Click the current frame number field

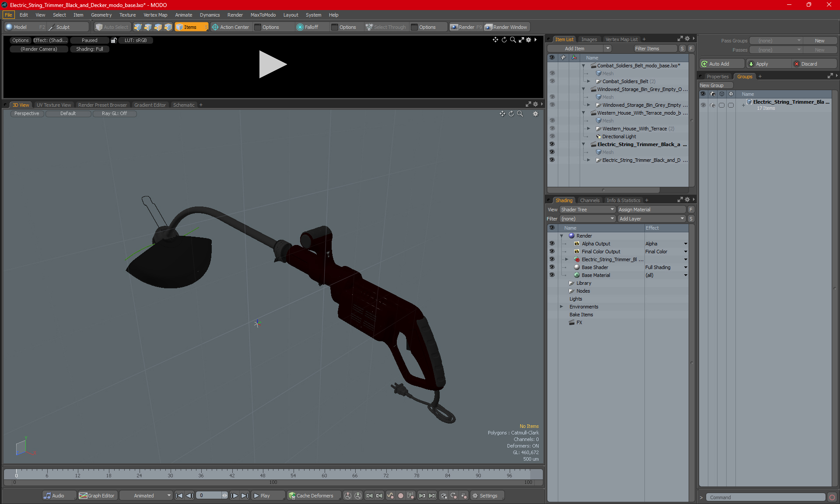tap(209, 496)
